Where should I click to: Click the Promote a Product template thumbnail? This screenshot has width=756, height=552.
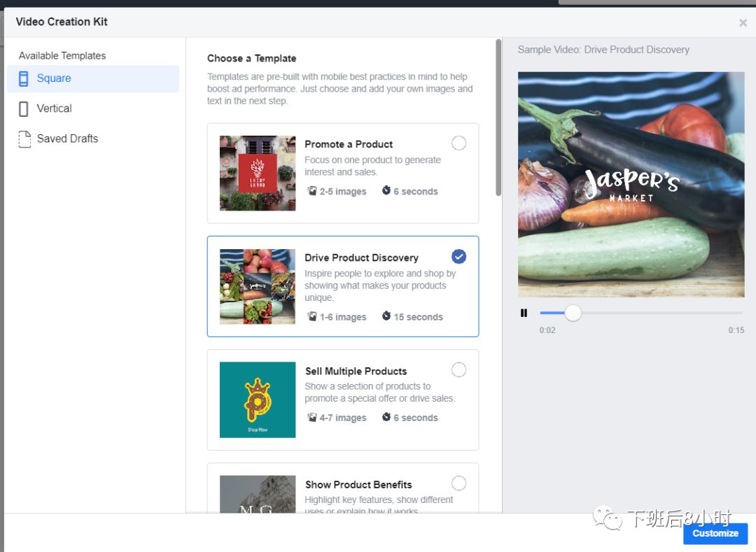pyautogui.click(x=257, y=172)
